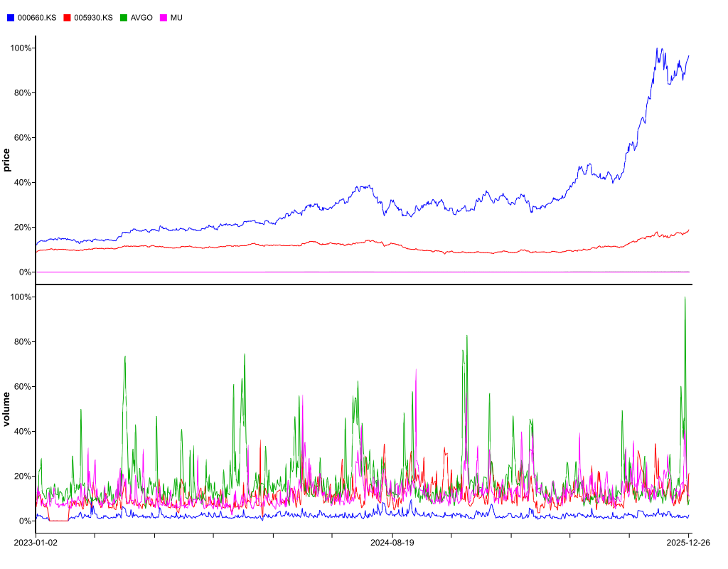The image size is (728, 569).
Task: Click the tallest green volume spike peak
Action: point(685,297)
